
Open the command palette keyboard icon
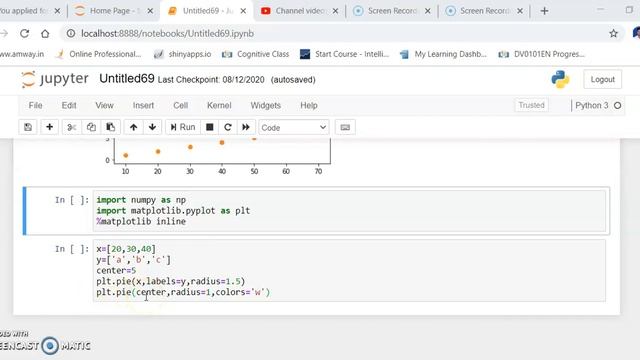point(345,127)
